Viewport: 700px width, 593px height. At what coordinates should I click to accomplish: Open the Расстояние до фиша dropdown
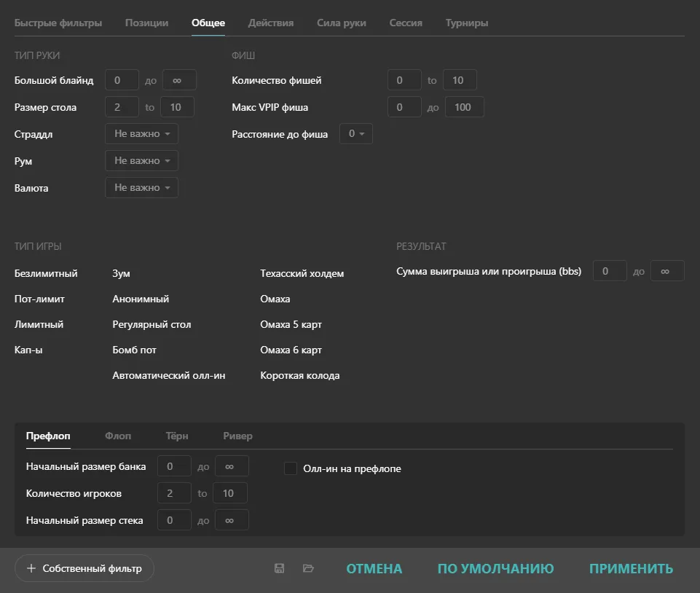click(356, 134)
